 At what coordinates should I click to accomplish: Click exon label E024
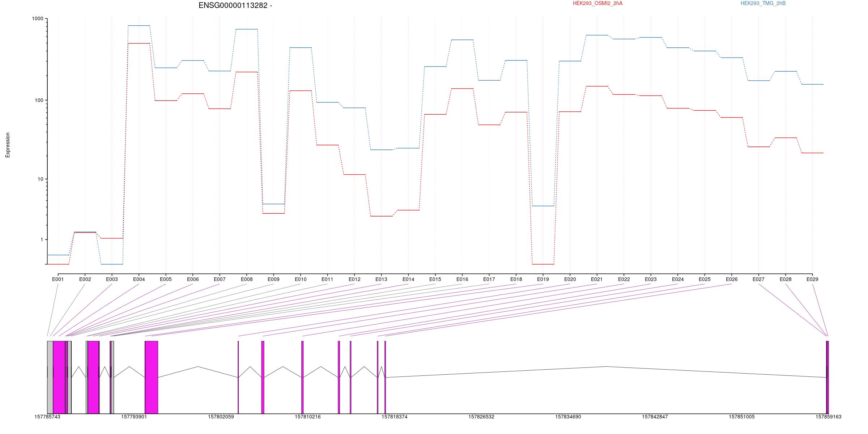[678, 279]
